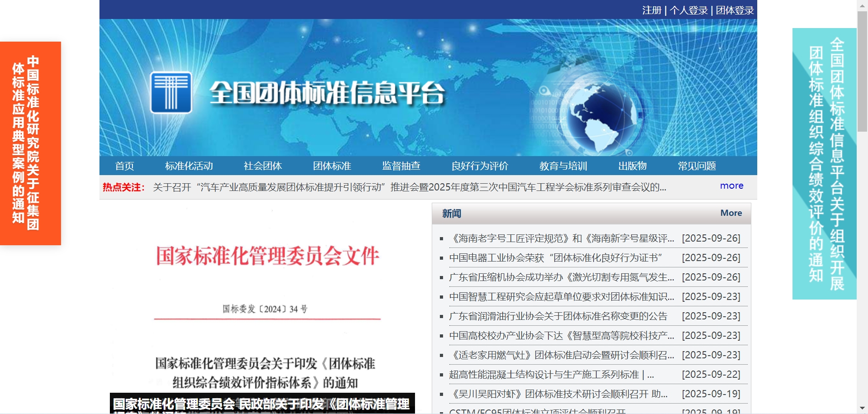Image resolution: width=868 pixels, height=414 pixels.
Task: Open 教育与培训 navigation item
Action: click(x=563, y=166)
